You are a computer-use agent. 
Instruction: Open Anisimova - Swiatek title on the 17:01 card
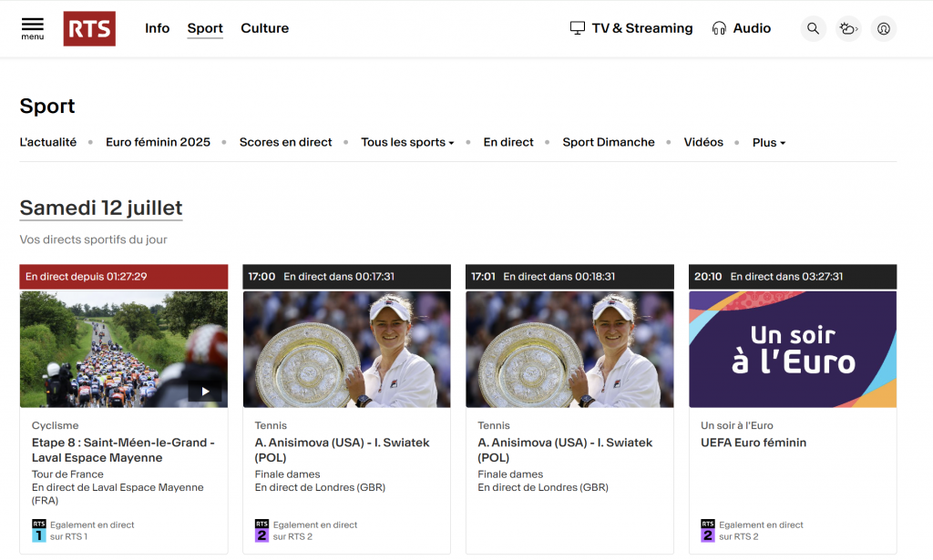[565, 450]
